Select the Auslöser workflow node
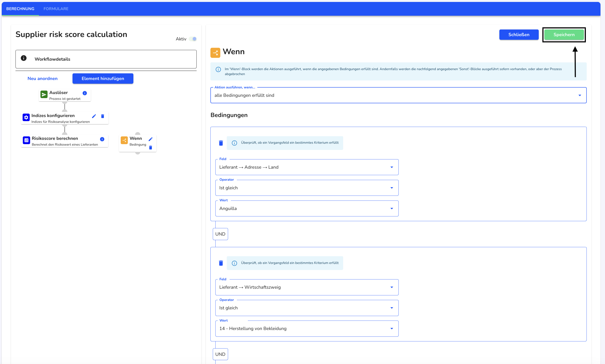This screenshot has height=364, width=605. (x=65, y=95)
